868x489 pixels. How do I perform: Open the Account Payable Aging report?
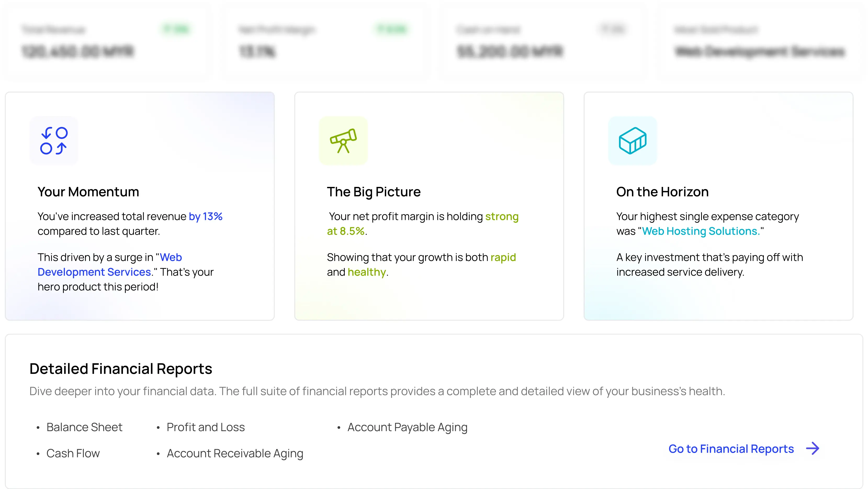point(407,427)
